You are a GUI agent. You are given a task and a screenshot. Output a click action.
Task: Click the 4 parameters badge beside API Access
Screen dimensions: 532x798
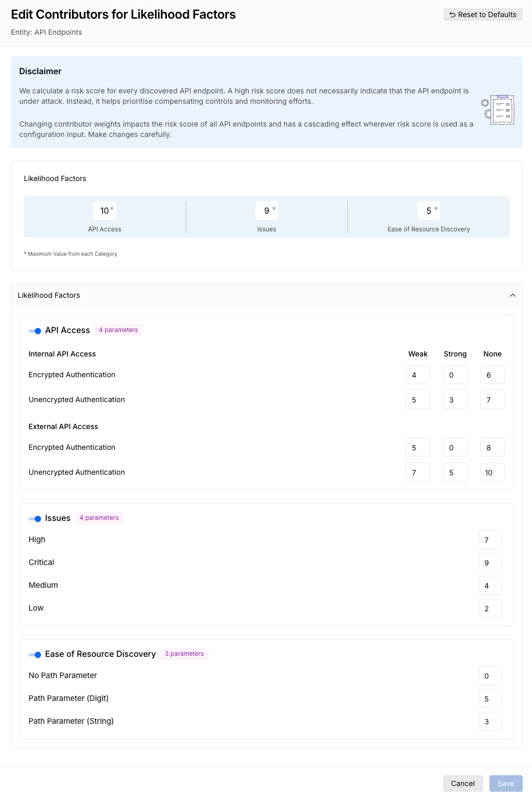(x=118, y=330)
